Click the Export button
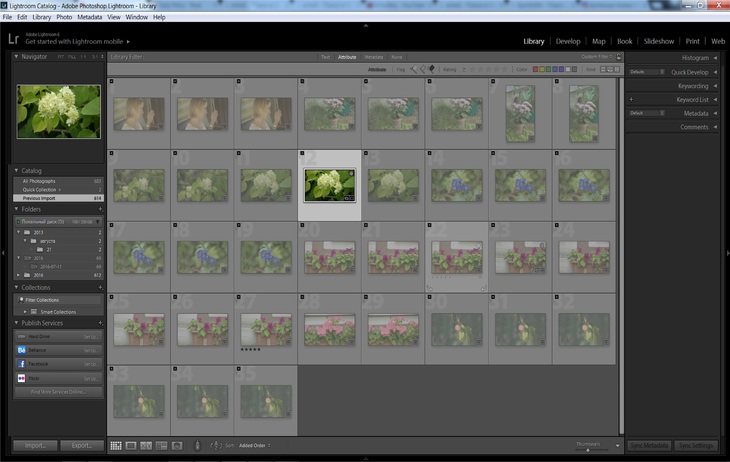730x462 pixels. [x=81, y=445]
